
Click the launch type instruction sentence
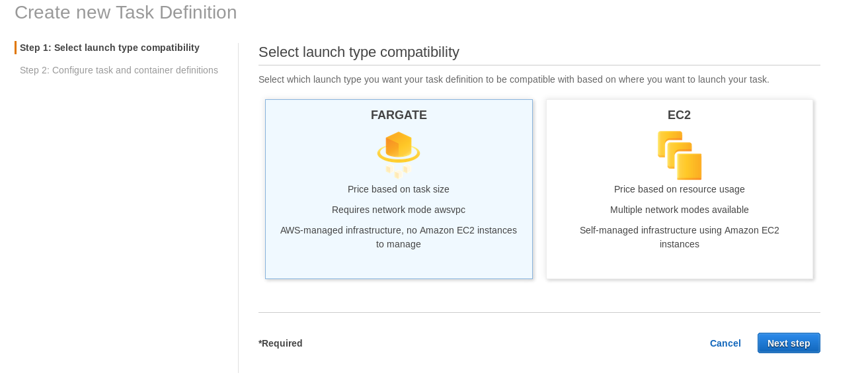[514, 79]
